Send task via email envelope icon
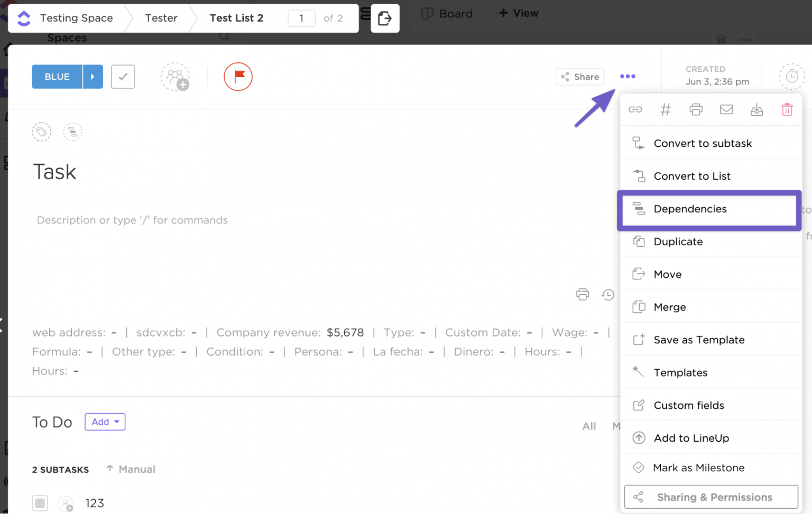This screenshot has height=514, width=812. 726,109
